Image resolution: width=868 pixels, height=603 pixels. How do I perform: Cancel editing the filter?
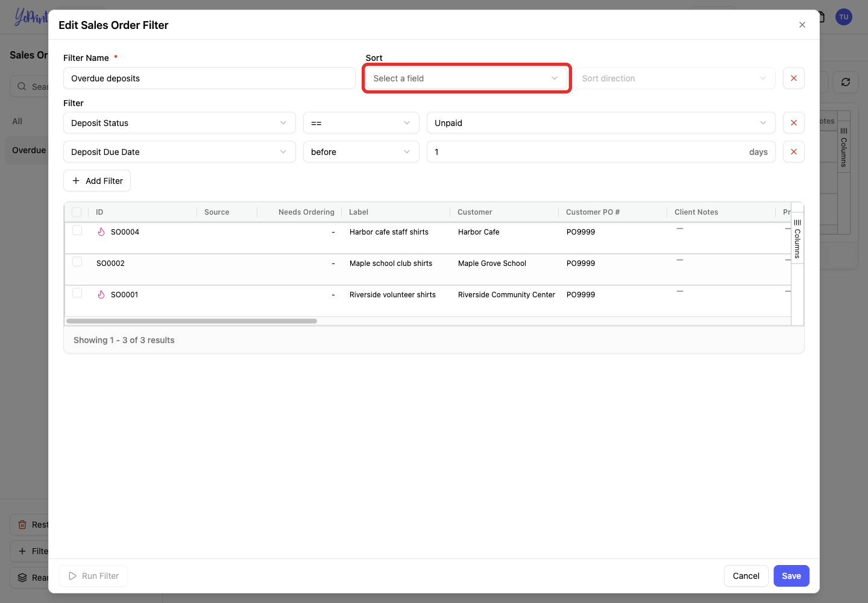point(746,576)
